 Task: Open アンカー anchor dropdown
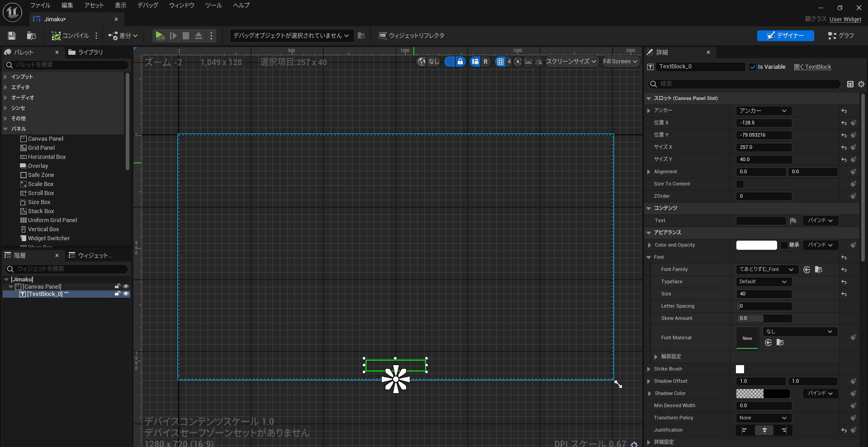[x=764, y=111]
